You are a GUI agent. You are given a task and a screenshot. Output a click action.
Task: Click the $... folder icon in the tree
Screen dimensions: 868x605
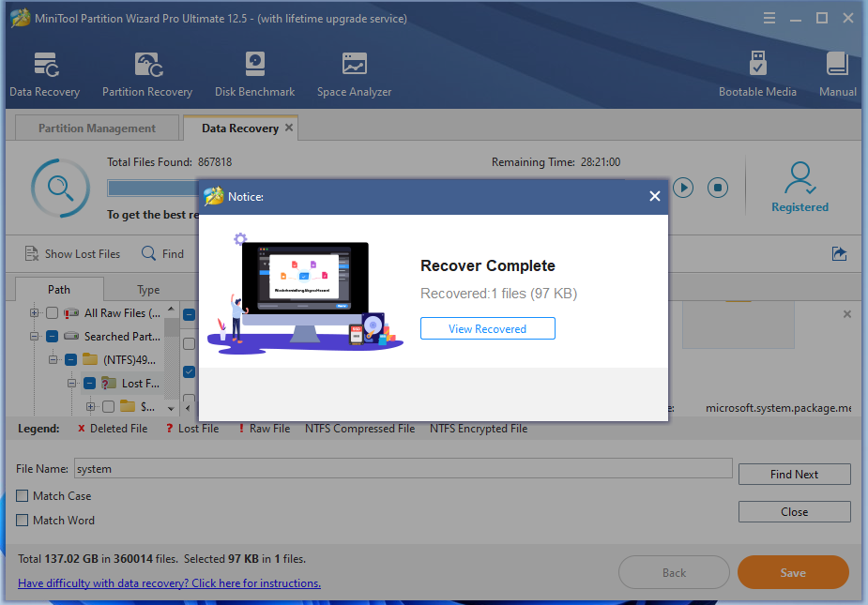[x=128, y=406]
